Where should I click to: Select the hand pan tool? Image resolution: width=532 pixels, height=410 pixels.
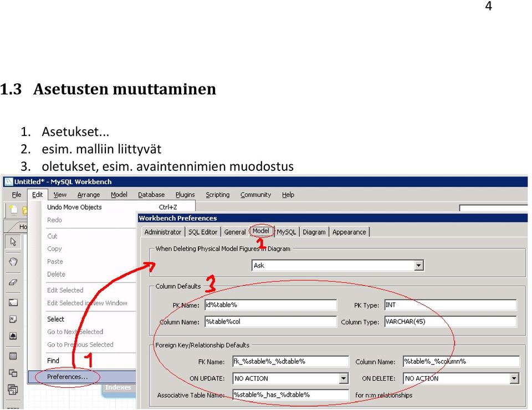(13, 261)
